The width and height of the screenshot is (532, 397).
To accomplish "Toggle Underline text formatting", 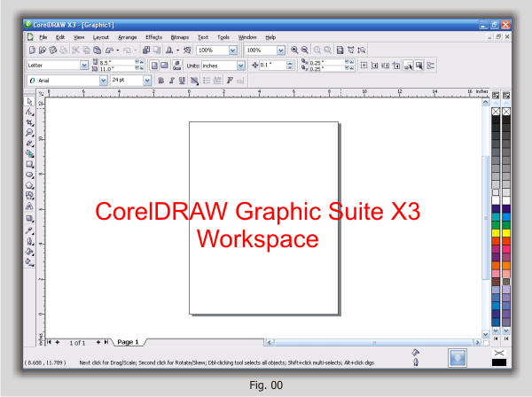I will 182,81.
